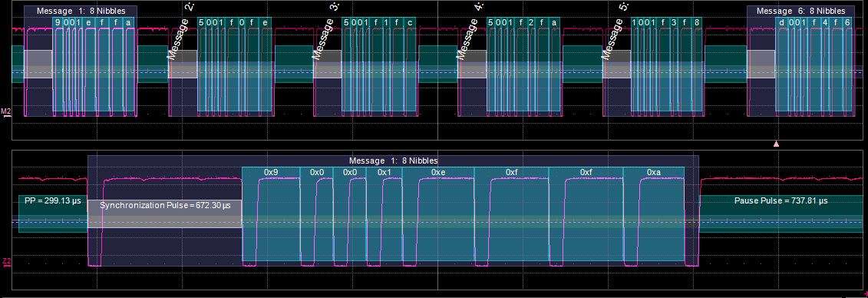Click the 0xa nibble in zoomed decode
The width and height of the screenshot is (868, 298).
click(654, 172)
